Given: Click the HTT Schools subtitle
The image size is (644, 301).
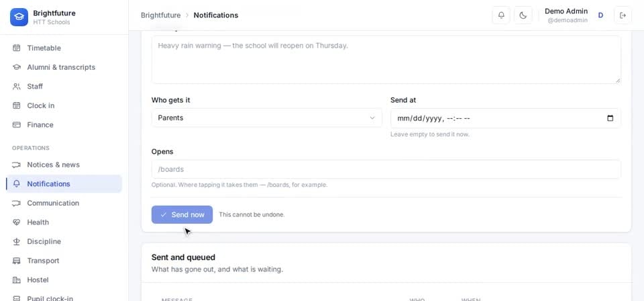Looking at the screenshot, I should [x=52, y=22].
